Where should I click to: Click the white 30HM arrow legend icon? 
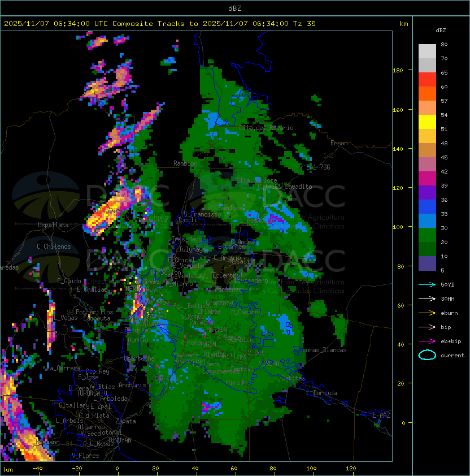(x=427, y=298)
